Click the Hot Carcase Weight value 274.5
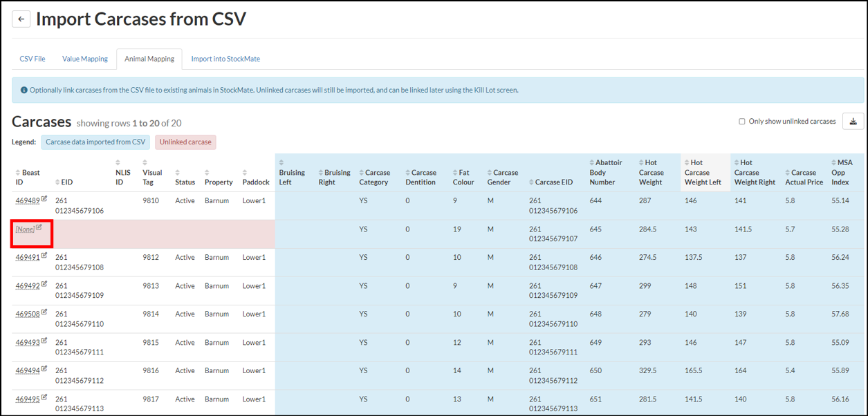Viewport: 868px width, 416px height. pyautogui.click(x=648, y=258)
